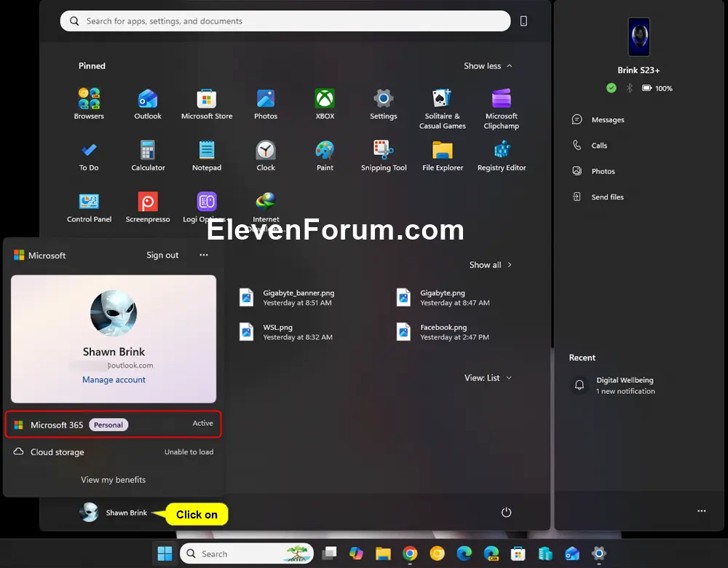
Task: Click the Shawn Brink profile picture
Action: [114, 313]
